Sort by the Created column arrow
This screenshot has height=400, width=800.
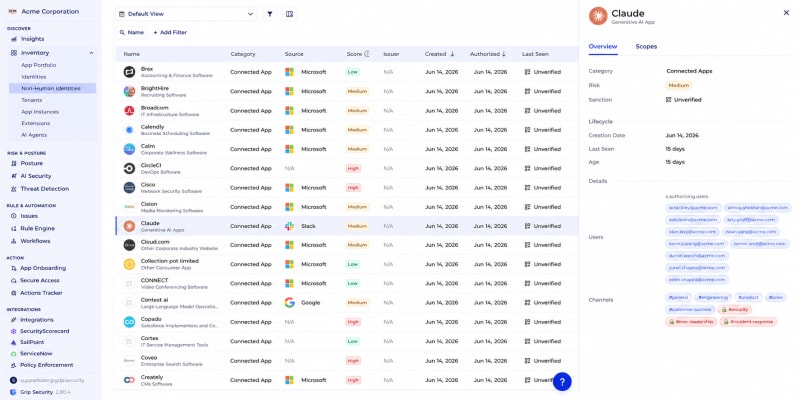coord(452,54)
